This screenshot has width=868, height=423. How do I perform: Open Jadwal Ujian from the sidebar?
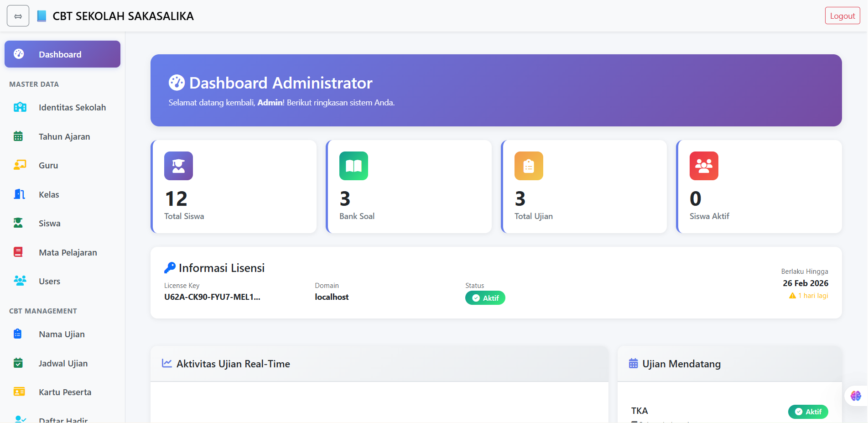[x=63, y=363]
